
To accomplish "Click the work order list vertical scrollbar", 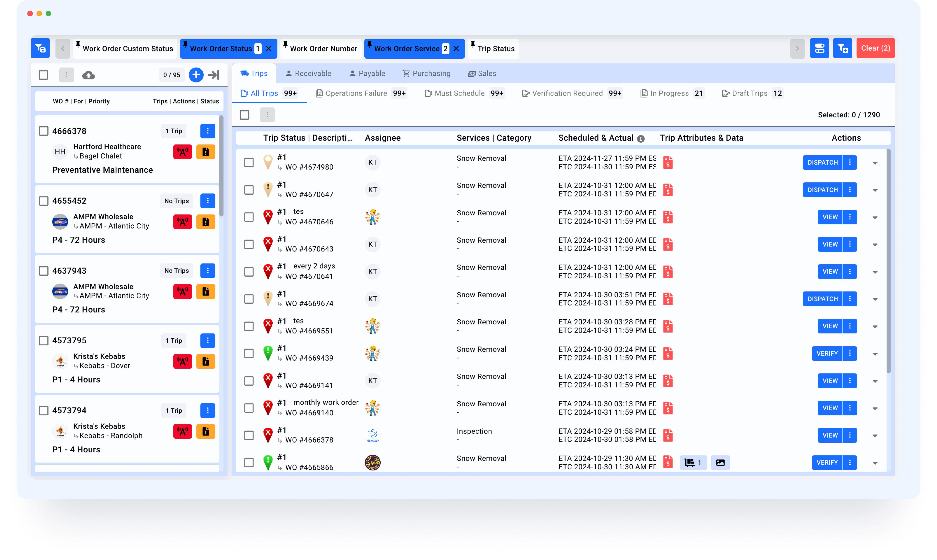I will click(x=221, y=166).
